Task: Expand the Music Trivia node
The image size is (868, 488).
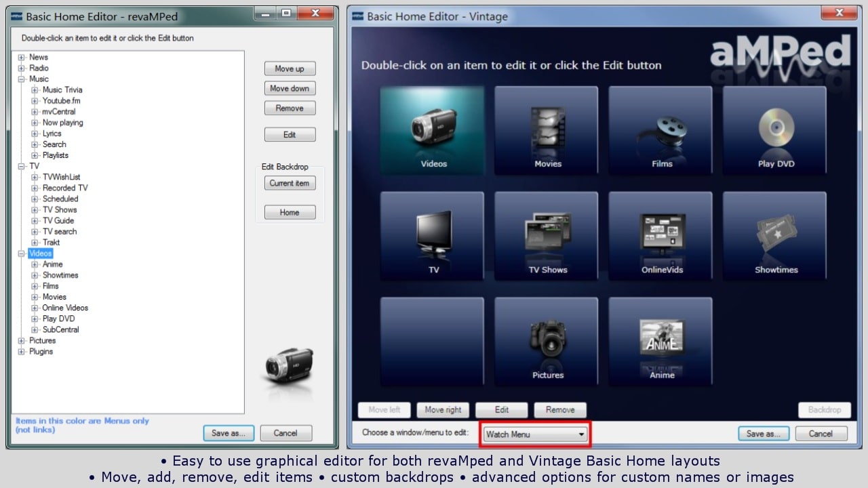Action: tap(35, 90)
